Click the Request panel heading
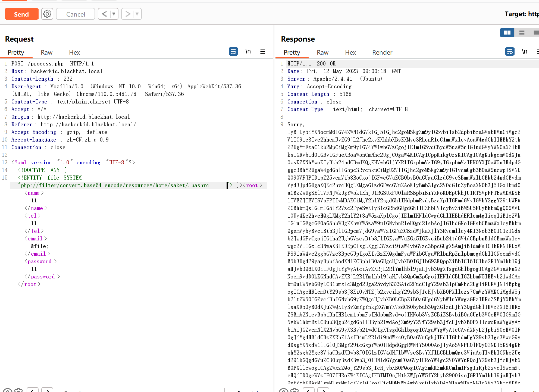Image resolution: width=539 pixels, height=392 pixels. [19, 39]
